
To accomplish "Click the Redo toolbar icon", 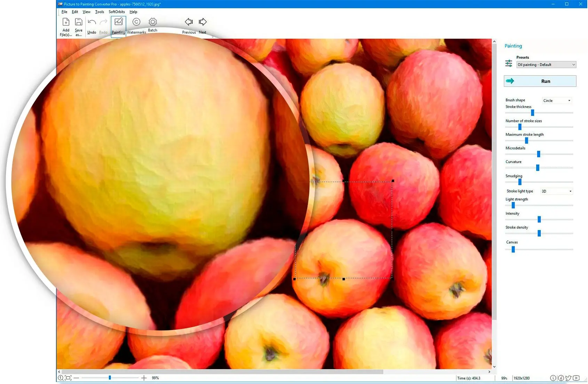I will (x=103, y=26).
